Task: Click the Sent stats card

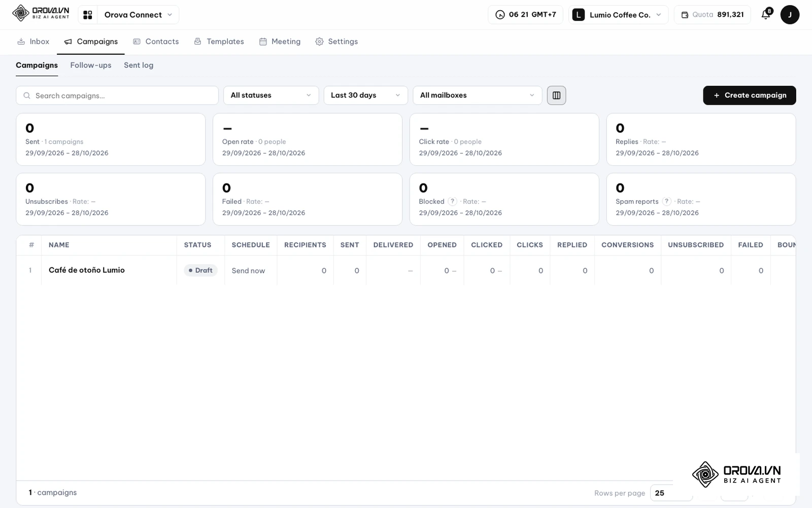Action: tap(111, 139)
